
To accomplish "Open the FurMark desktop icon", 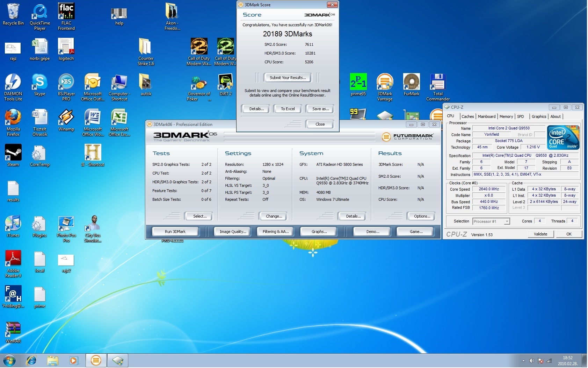I will click(x=411, y=83).
